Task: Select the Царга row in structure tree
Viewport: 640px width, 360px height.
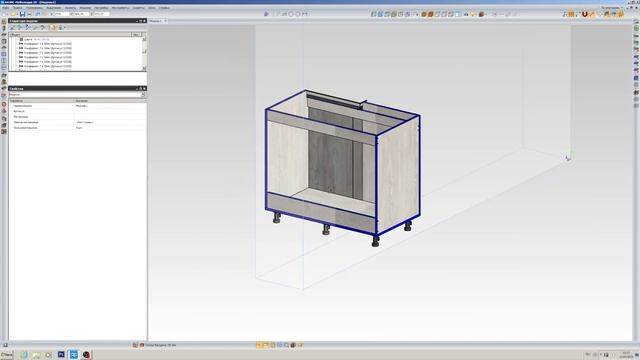Action: 37,39
